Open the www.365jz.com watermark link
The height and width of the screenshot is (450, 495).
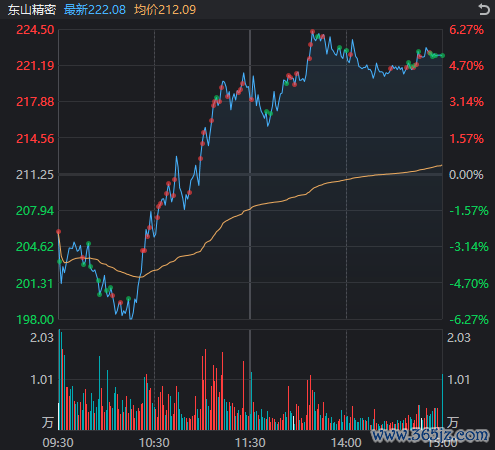[430, 435]
